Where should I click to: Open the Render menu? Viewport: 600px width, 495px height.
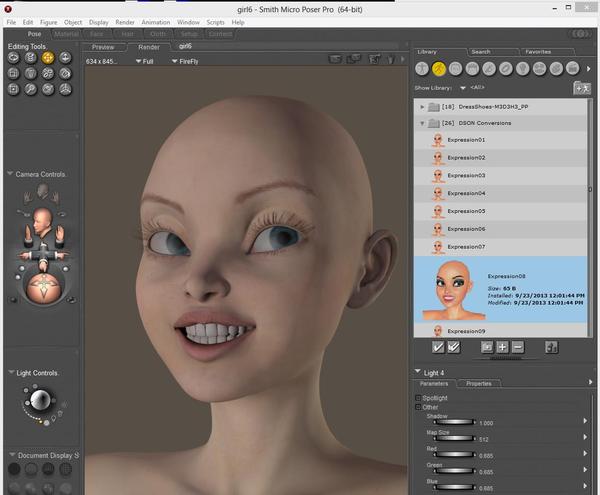(x=125, y=21)
